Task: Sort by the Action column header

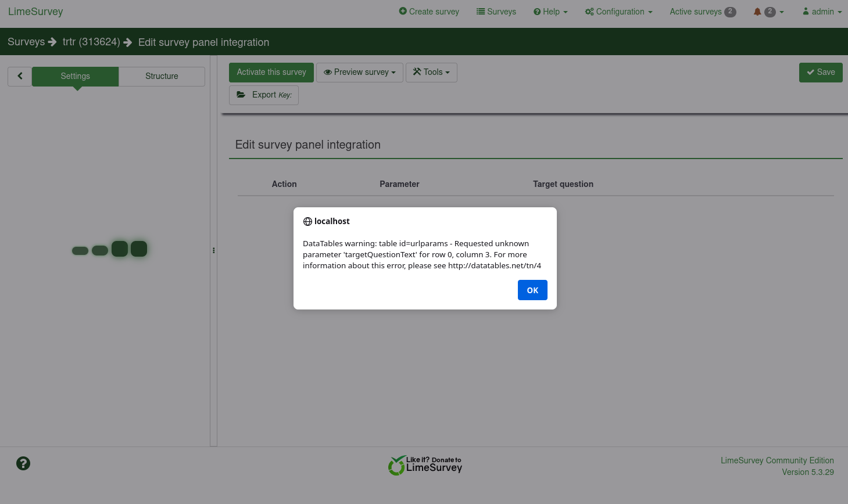Action: [x=284, y=184]
